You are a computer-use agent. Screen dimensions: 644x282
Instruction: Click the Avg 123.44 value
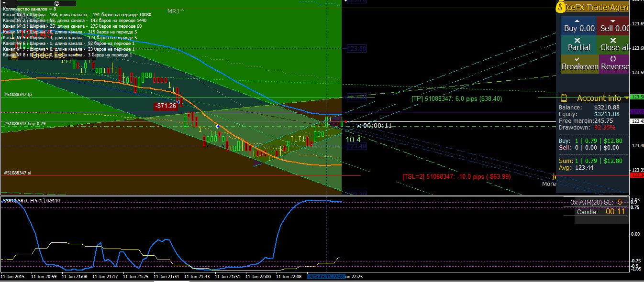pos(584,168)
